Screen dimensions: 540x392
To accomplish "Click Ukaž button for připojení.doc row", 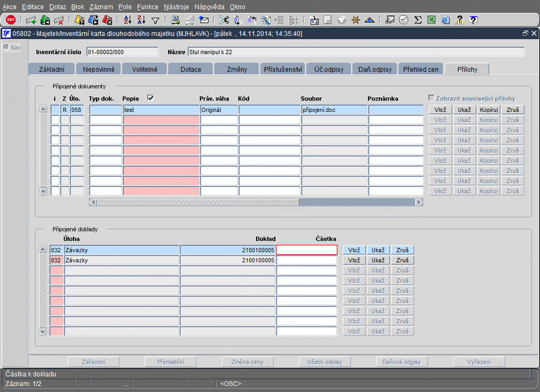I will click(464, 109).
